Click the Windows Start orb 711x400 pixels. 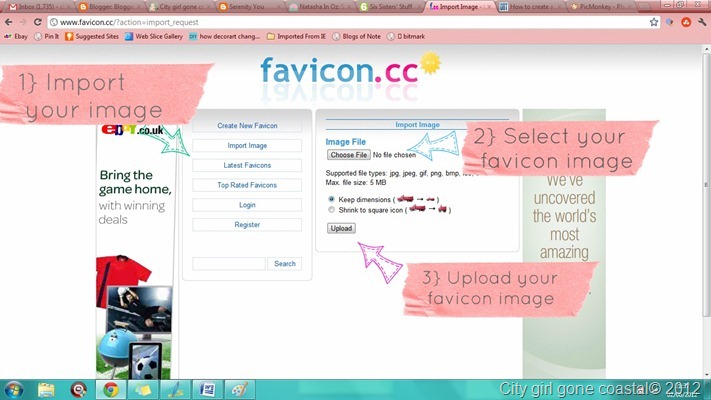point(13,390)
